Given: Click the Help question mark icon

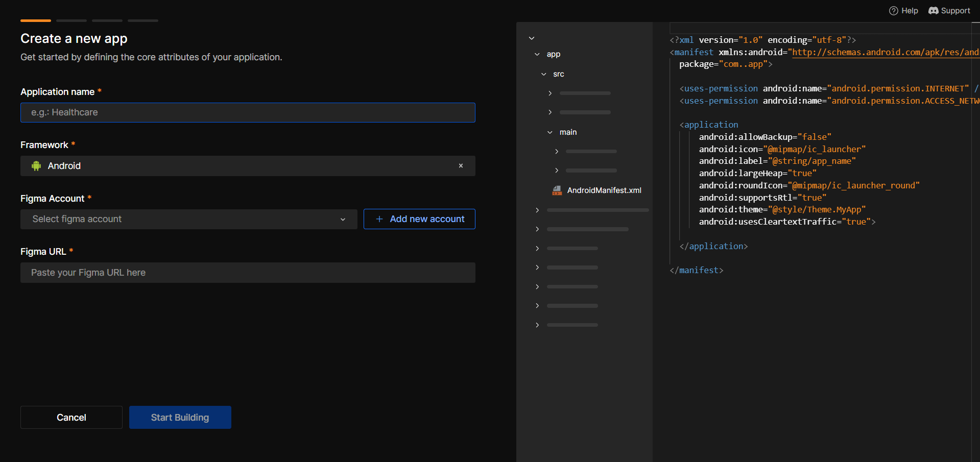Looking at the screenshot, I should tap(893, 11).
